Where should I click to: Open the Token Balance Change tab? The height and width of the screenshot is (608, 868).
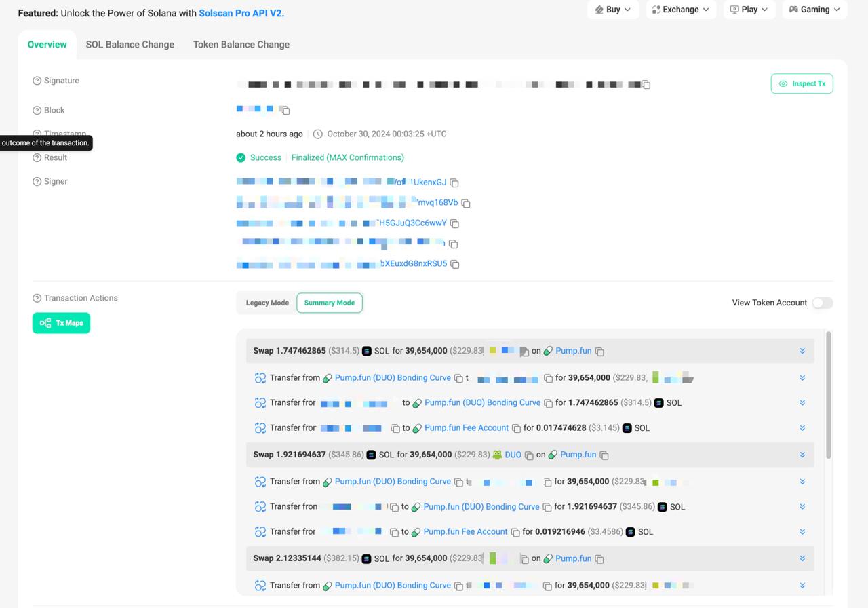[241, 45]
